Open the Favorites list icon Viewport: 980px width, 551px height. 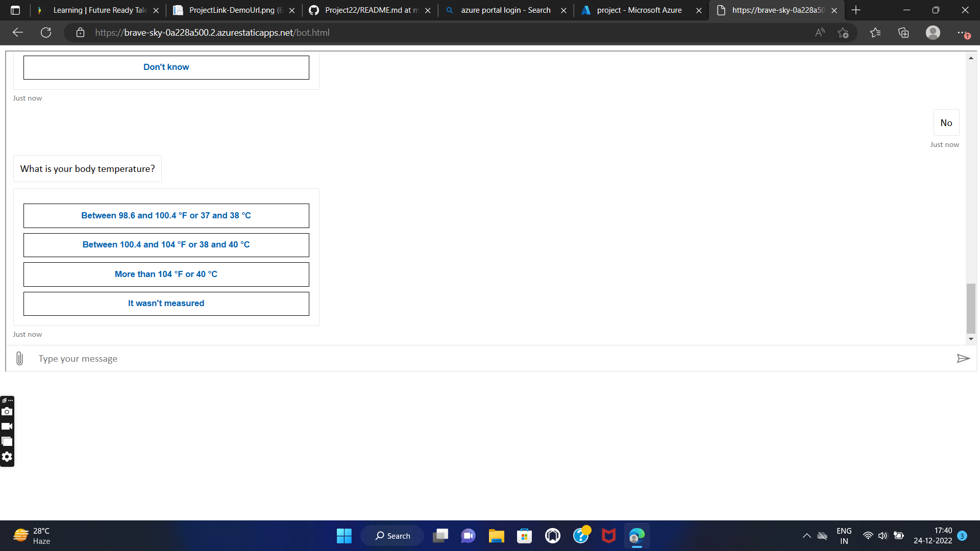pos(875,33)
